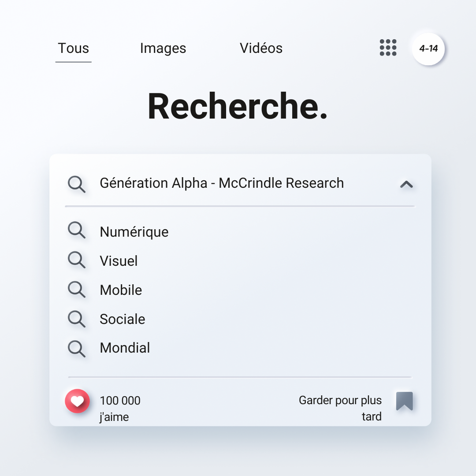
Task: Focus the Génération Alpha search field
Action: [x=222, y=183]
